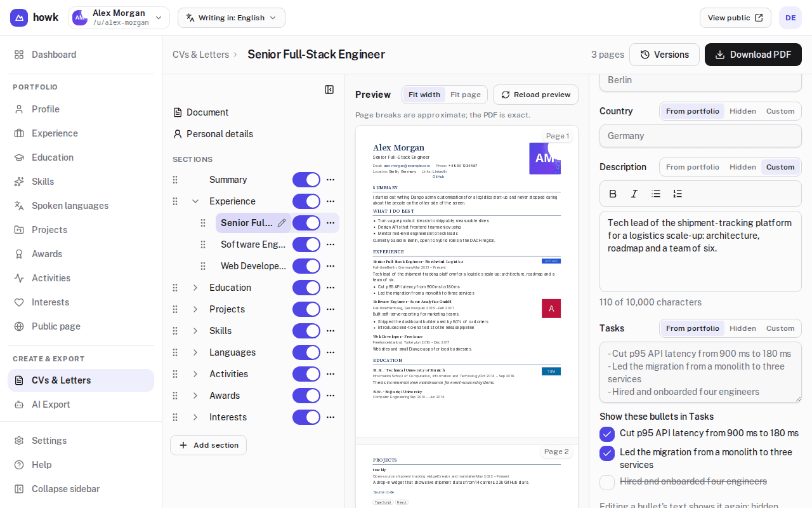Grab the Summary section drag handle
Viewport: 812px width, 508px height.
pyautogui.click(x=176, y=180)
